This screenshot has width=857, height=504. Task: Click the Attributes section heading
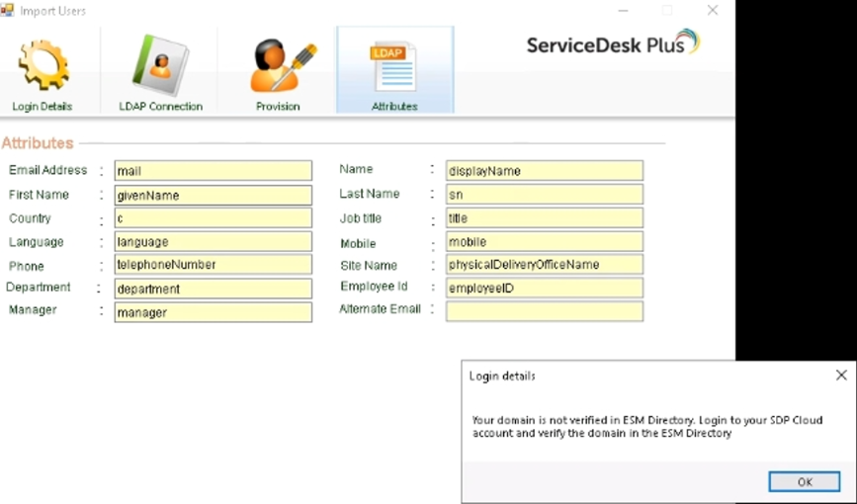point(38,143)
